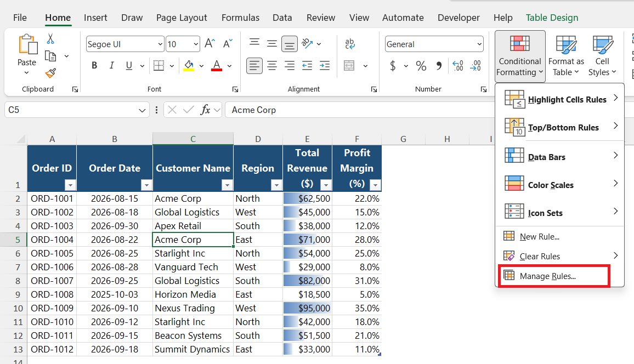Apply Comma Style
Viewport: 634px width, 364px height.
(x=439, y=66)
